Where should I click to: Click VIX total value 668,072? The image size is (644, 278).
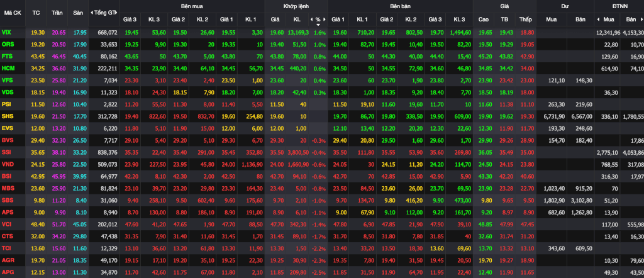pyautogui.click(x=107, y=32)
